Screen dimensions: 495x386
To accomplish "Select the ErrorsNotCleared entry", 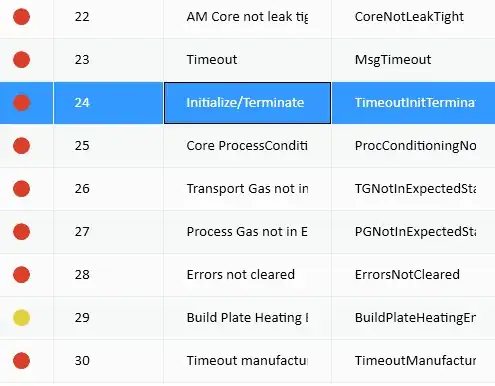I will [x=413, y=275].
